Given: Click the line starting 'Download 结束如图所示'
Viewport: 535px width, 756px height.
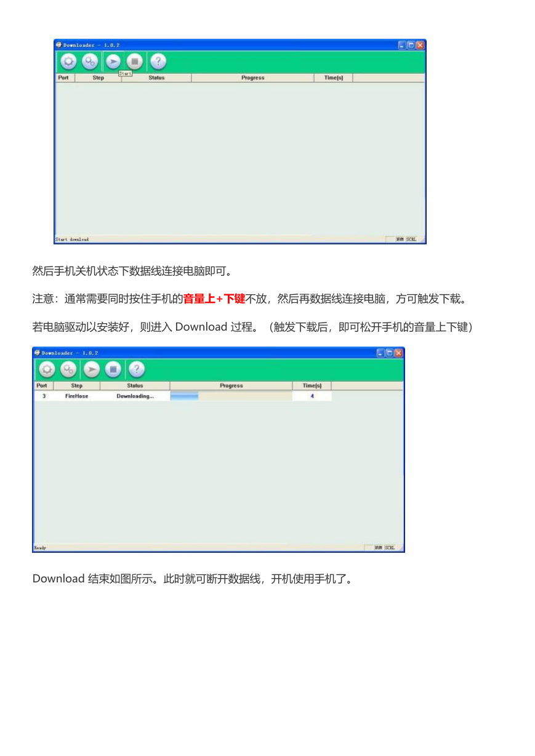Looking at the screenshot, I should 194,579.
